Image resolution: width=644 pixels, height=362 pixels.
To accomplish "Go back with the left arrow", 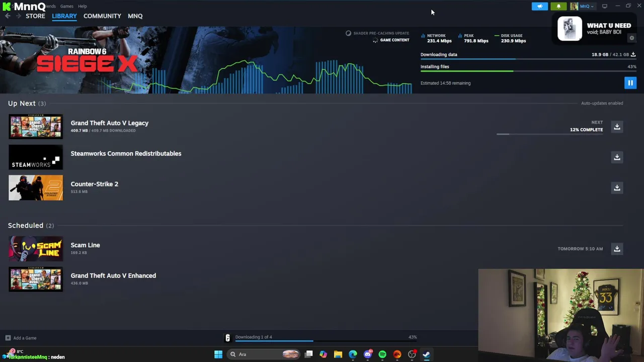I will coord(8,16).
